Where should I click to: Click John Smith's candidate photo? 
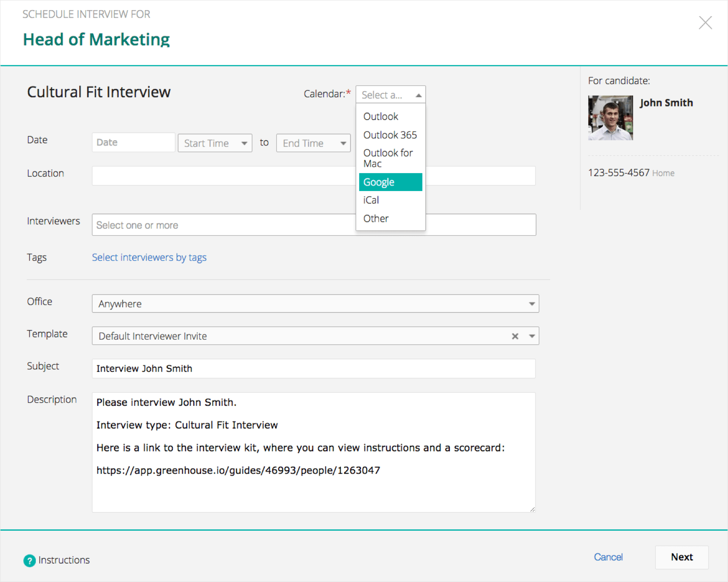pos(610,118)
